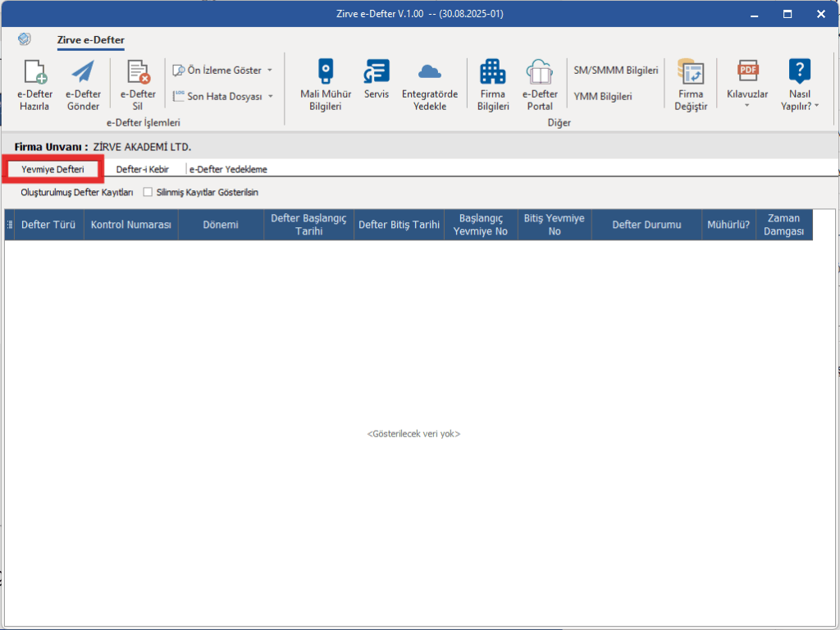Open Kılavuzlar PDF guides
840x630 pixels.
coord(747,79)
